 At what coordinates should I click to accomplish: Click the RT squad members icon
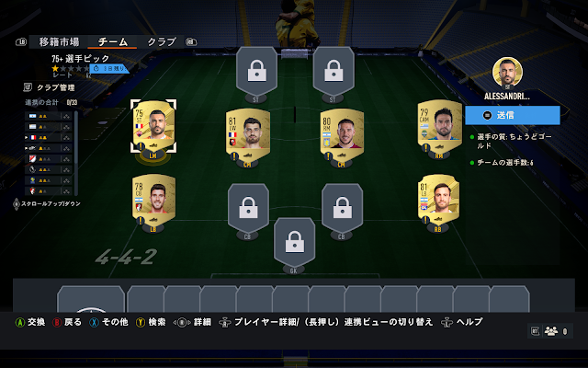tap(550, 331)
